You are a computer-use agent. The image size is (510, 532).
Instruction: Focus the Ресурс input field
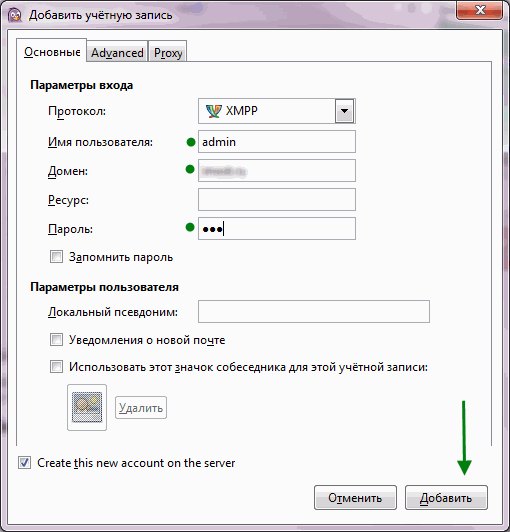tap(277, 200)
